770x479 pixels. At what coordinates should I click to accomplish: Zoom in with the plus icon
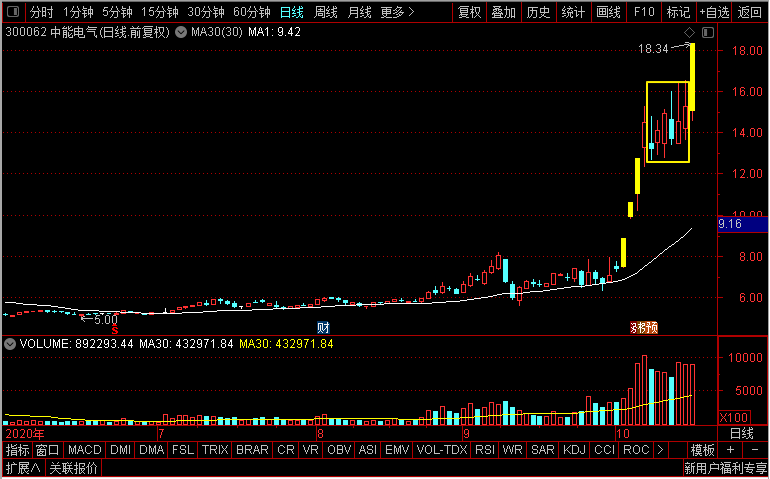(x=731, y=450)
